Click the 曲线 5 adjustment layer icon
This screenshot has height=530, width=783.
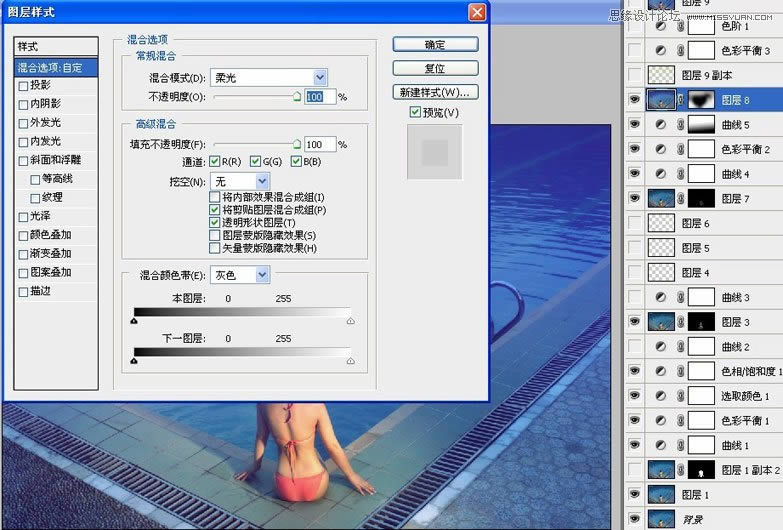click(x=660, y=124)
